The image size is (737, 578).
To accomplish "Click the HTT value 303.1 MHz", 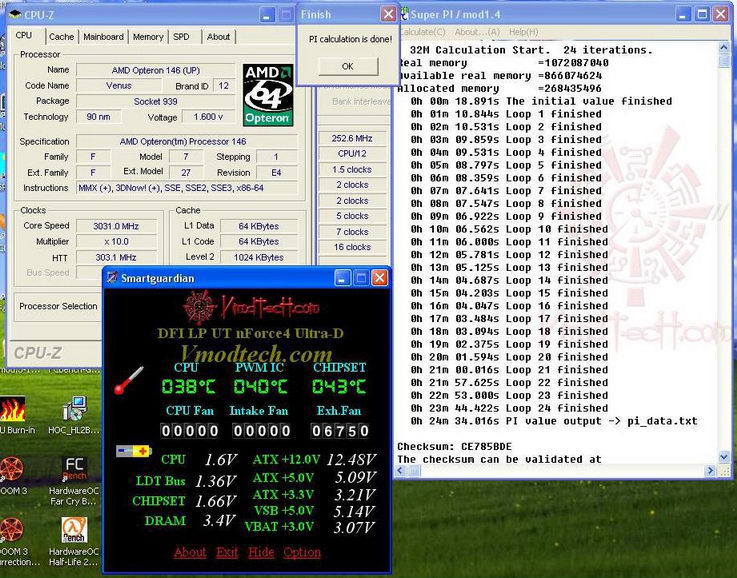I will click(x=116, y=258).
